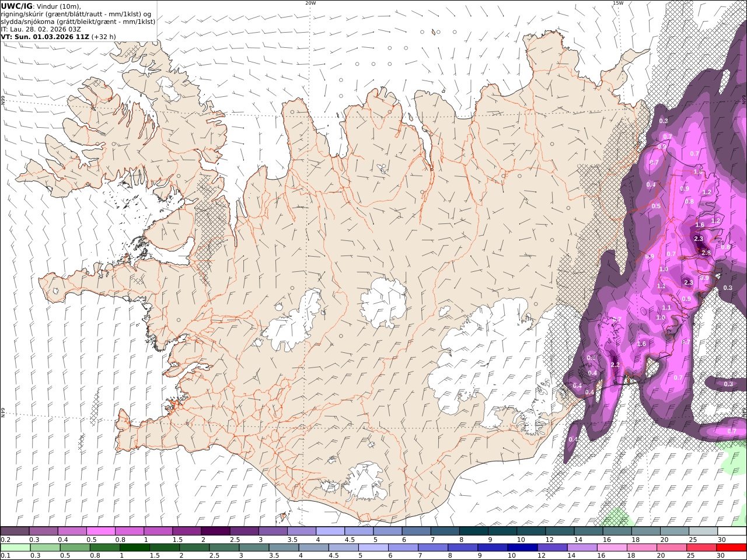Select the bottom-row dark green swatch between 1 and 1.5
The image size is (747, 560).
coord(135,547)
